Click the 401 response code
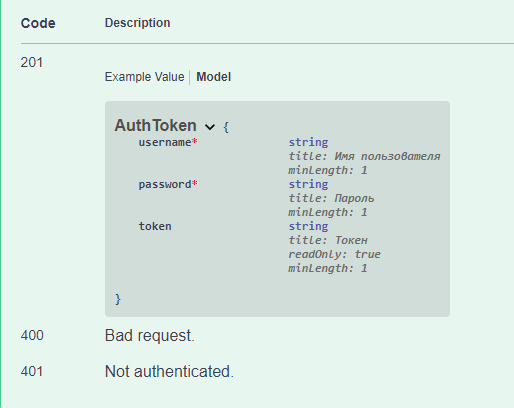 [x=32, y=371]
